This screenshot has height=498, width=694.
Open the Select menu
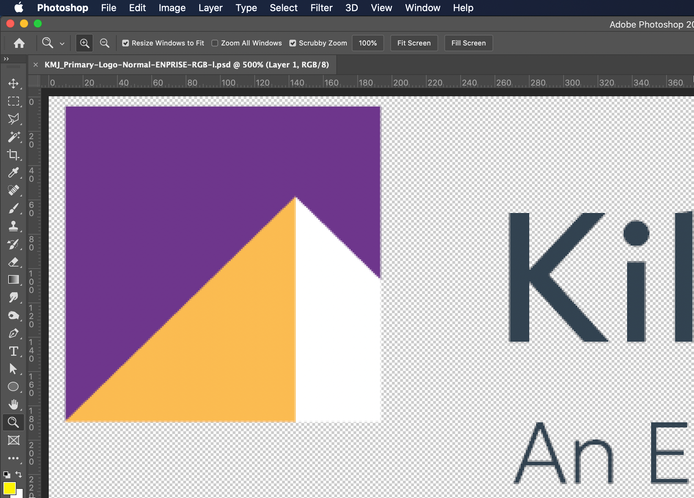(x=283, y=8)
